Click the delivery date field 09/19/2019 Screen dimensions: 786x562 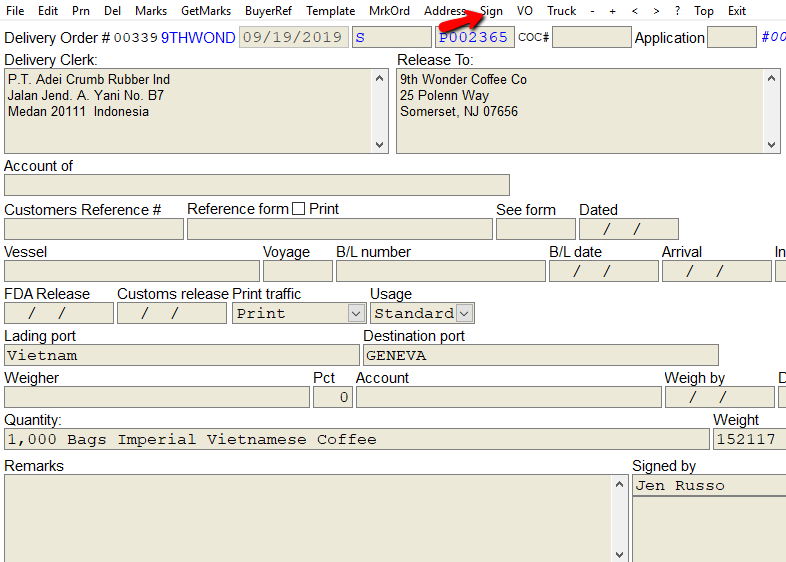(x=294, y=37)
